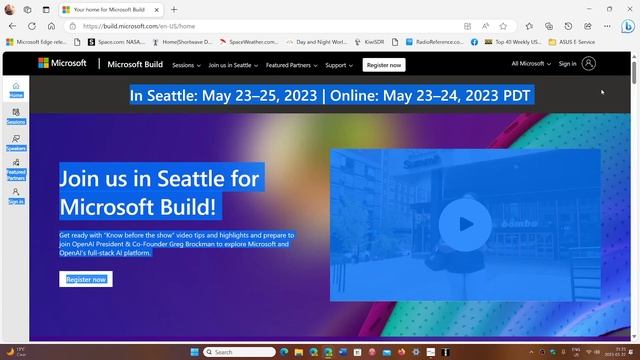The width and height of the screenshot is (640, 360).
Task: Expand Join us in Seattle menu
Action: pos(233,65)
